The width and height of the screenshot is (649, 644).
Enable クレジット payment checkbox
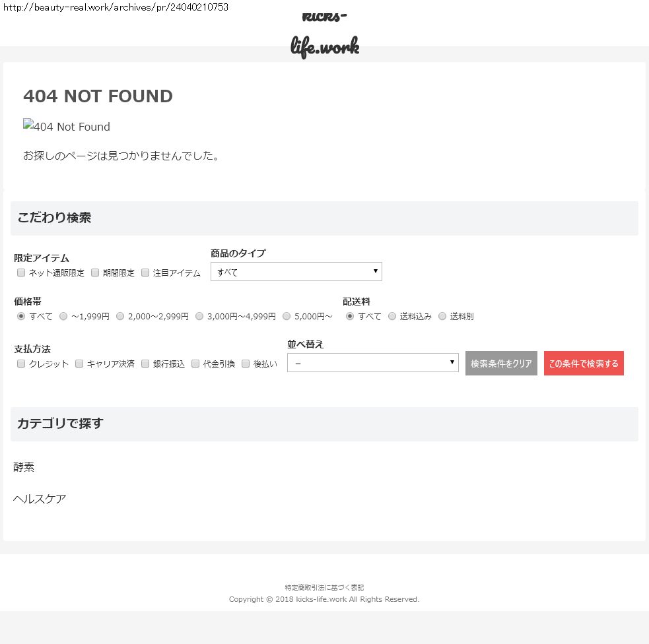point(21,364)
